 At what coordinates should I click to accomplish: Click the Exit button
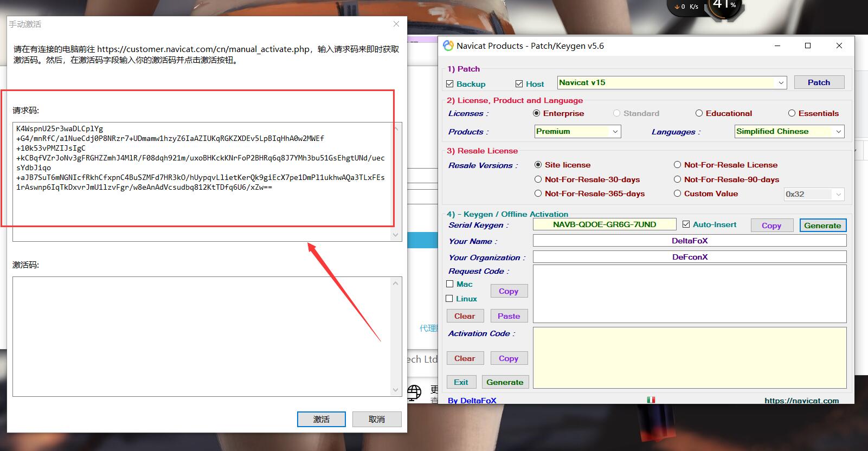tap(461, 382)
